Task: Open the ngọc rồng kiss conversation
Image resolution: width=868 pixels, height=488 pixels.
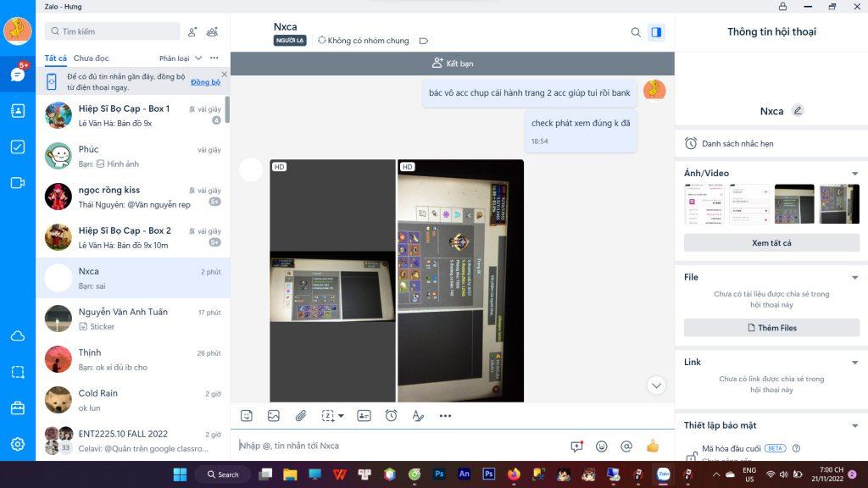Action: pyautogui.click(x=133, y=197)
